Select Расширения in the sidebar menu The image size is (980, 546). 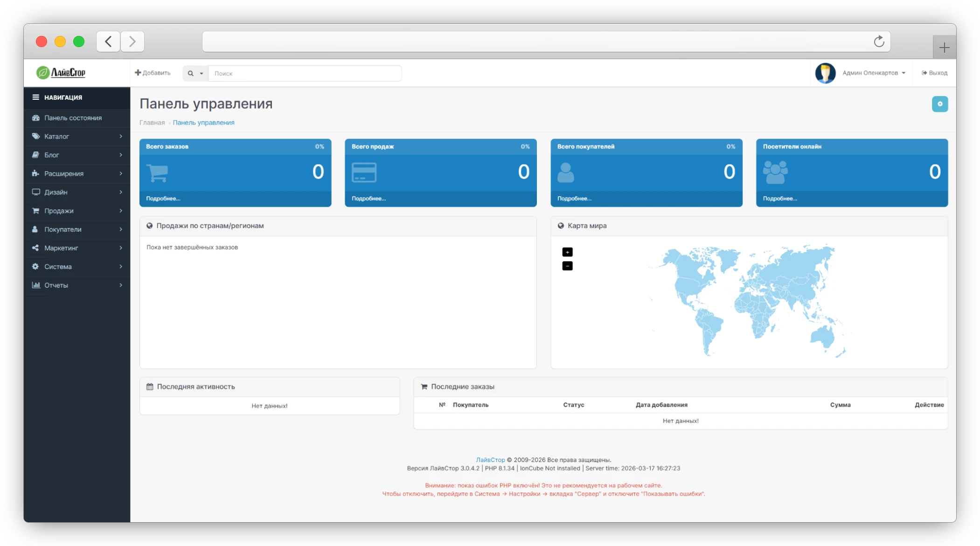(77, 173)
